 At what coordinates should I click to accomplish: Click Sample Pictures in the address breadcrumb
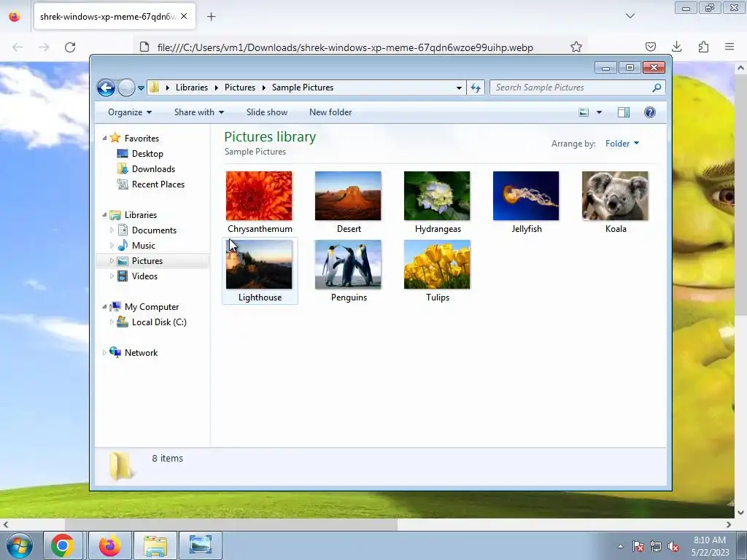tap(303, 87)
